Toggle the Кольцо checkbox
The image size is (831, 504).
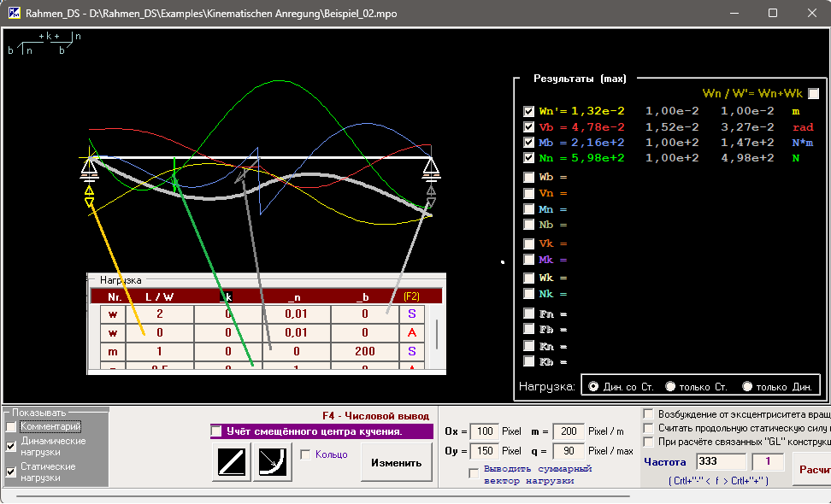(306, 454)
